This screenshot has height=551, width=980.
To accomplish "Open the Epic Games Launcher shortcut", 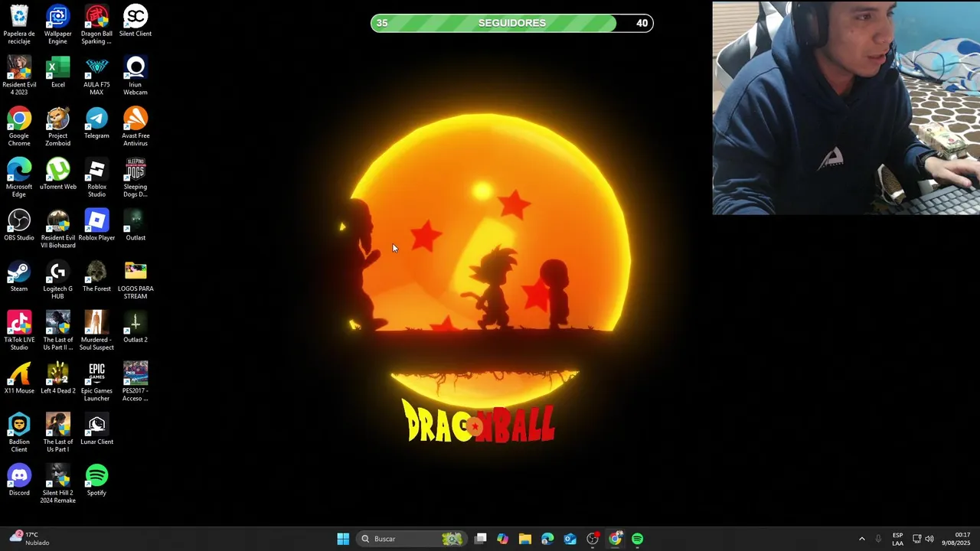I will coord(96,382).
